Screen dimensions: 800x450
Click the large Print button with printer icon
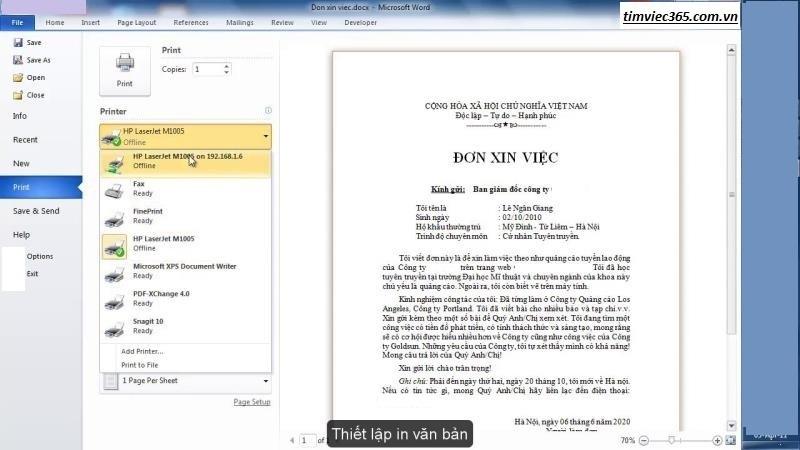(x=124, y=70)
